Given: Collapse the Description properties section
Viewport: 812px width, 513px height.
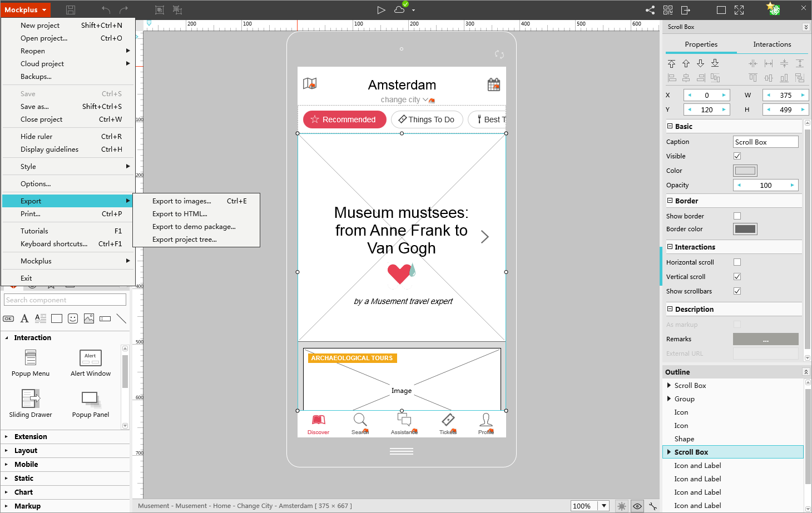Looking at the screenshot, I should [670, 309].
